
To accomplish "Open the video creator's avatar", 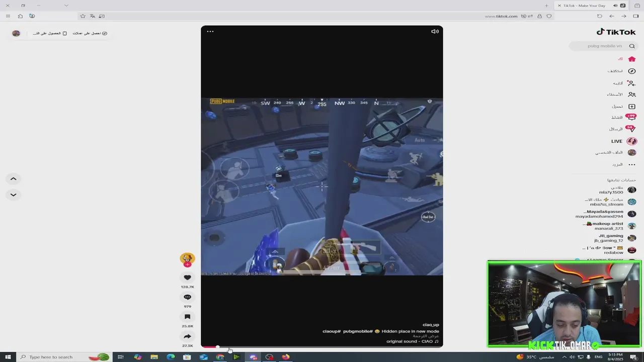I will coord(187,258).
